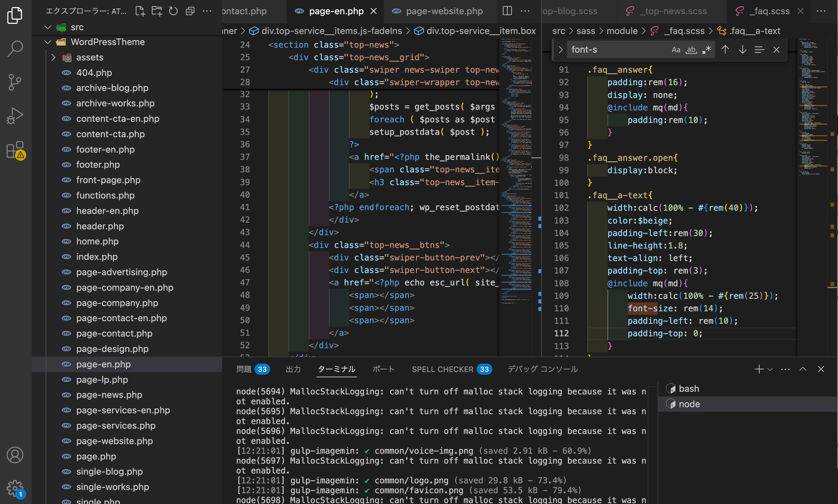The width and height of the screenshot is (838, 504).
Task: Open page-lp.php file
Action: coord(102,380)
